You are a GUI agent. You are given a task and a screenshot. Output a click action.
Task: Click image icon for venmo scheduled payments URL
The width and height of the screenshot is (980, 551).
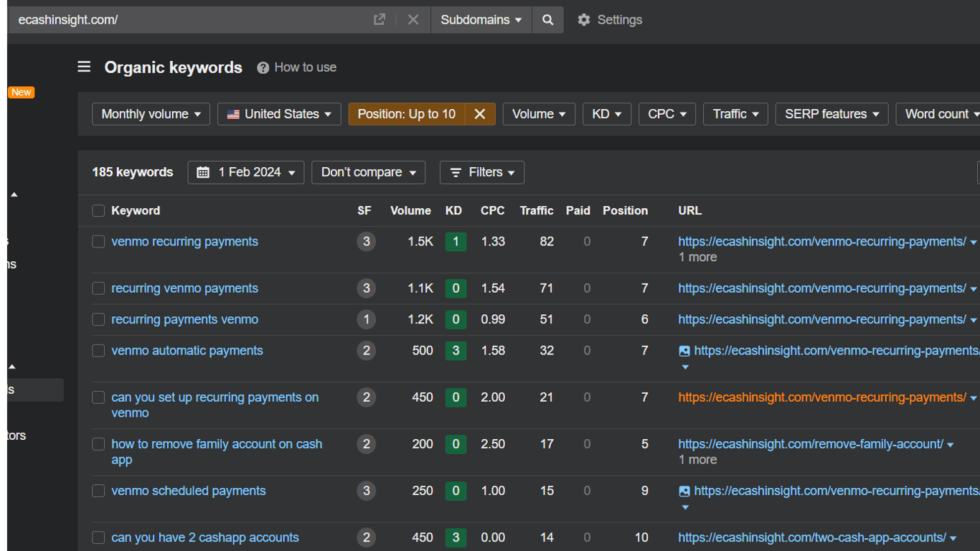click(x=684, y=491)
